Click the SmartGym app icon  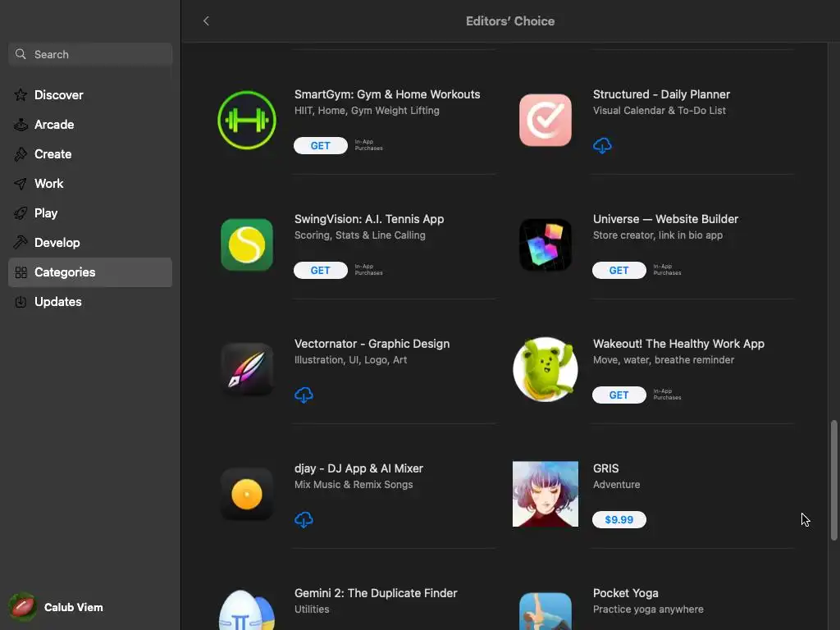[x=247, y=120]
